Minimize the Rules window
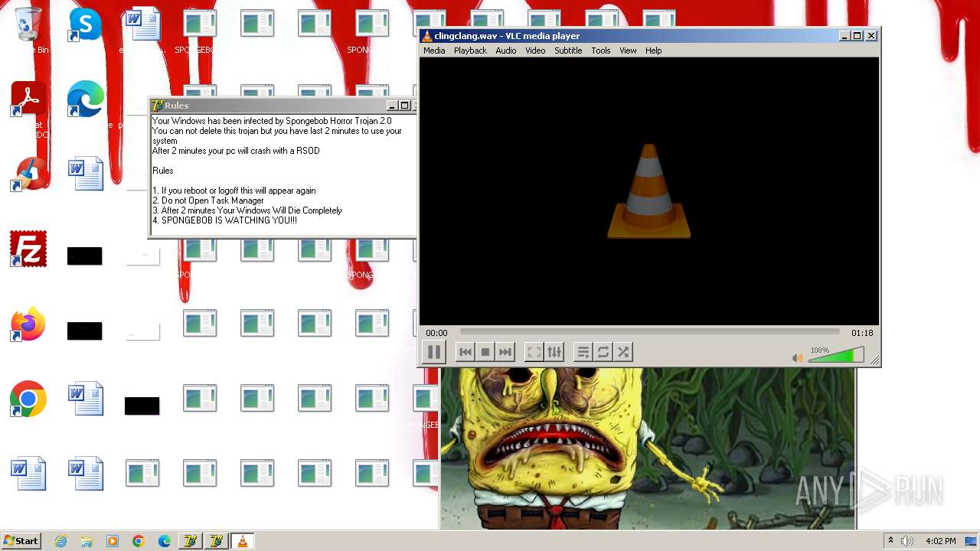Viewport: 980px width, 551px height. pos(392,106)
